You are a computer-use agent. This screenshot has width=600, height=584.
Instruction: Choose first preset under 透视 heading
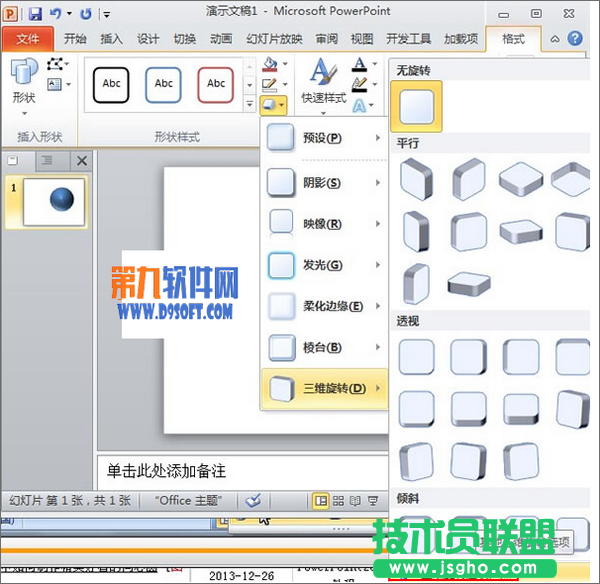416,357
